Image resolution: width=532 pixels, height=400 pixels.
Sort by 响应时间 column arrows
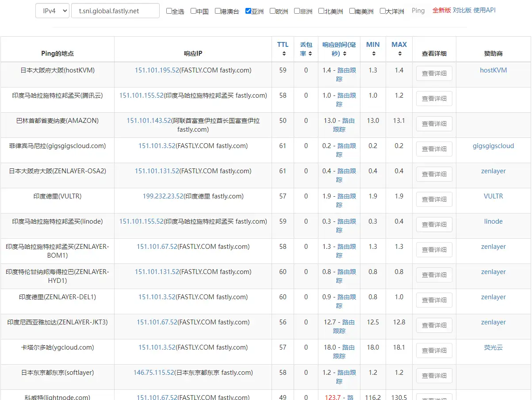point(344,53)
